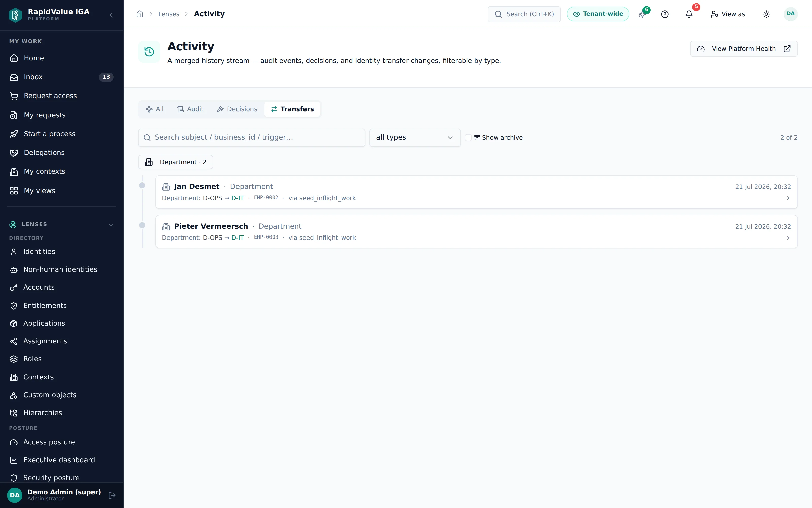Switch to the All tab
812x508 pixels.
155,109
